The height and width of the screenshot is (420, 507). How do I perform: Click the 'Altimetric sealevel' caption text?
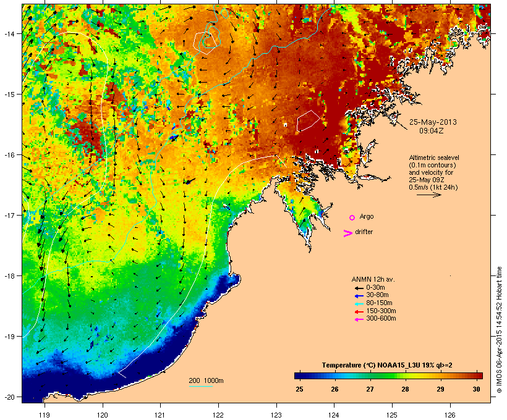(x=434, y=157)
